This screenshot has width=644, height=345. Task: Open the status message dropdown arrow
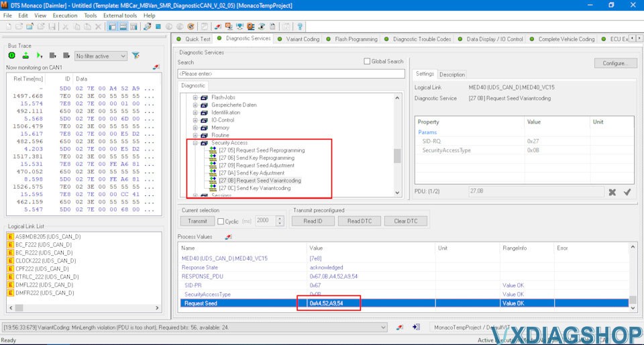tap(384, 328)
